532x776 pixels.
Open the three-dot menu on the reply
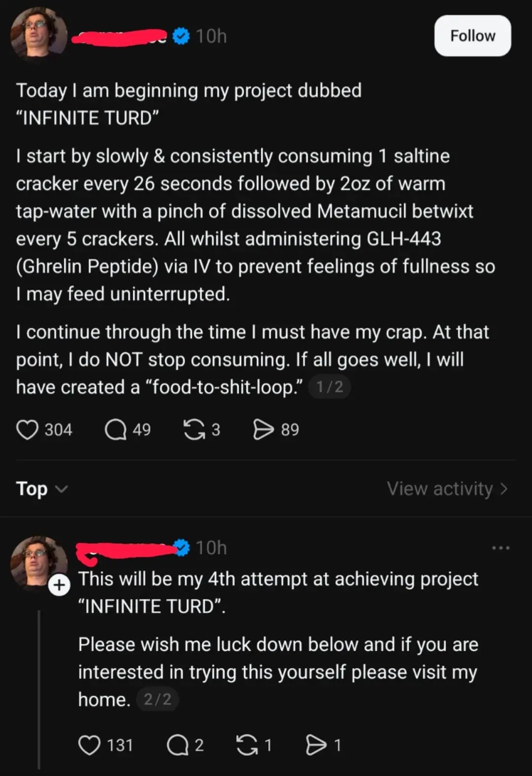click(500, 548)
